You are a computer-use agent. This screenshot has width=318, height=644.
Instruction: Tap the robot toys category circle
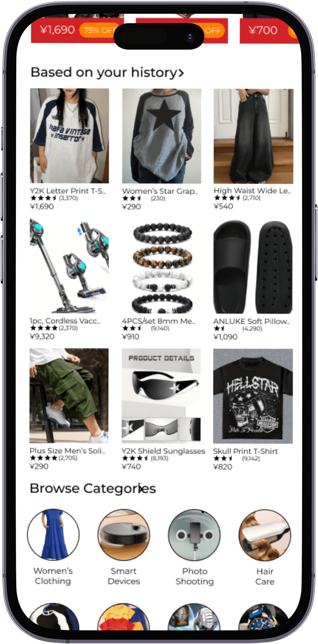click(194, 617)
